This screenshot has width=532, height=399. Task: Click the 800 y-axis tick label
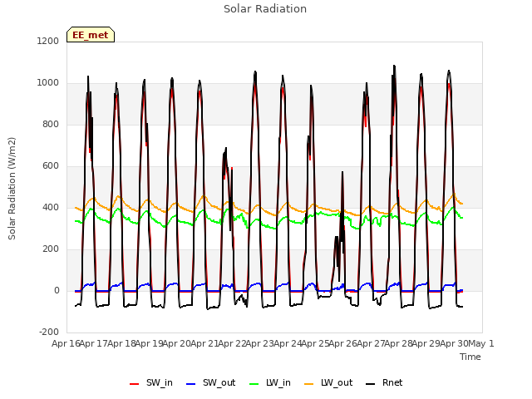[x=51, y=125]
